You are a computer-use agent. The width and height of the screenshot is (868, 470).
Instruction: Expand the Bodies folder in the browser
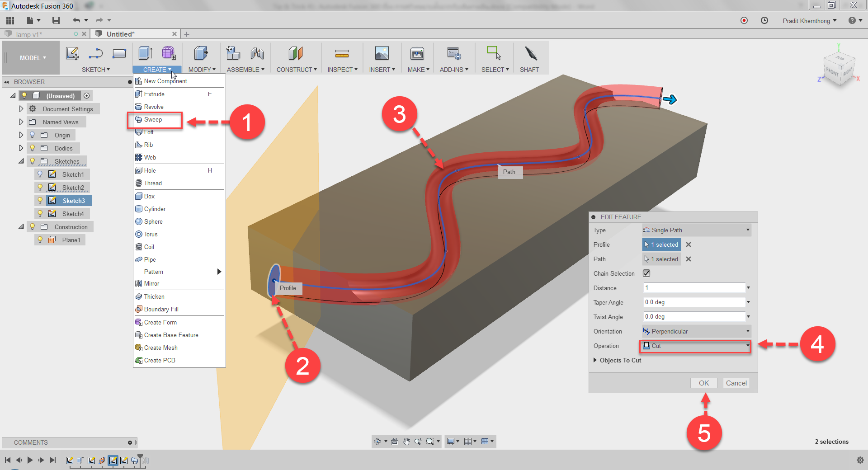(21, 148)
